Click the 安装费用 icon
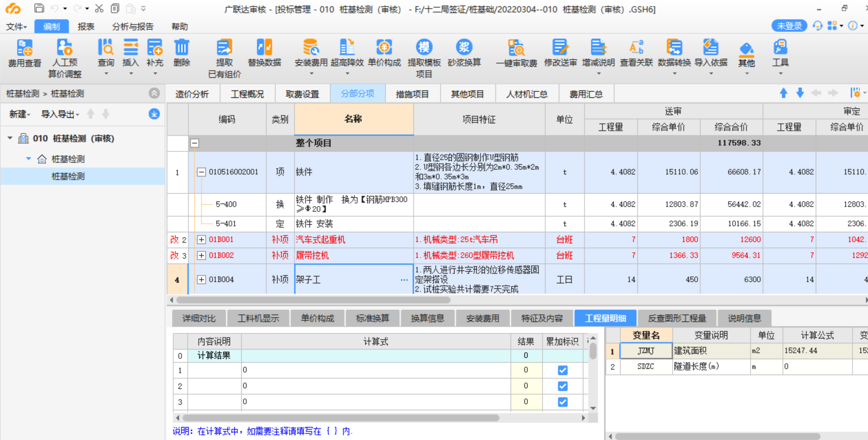Image resolution: width=868 pixels, height=440 pixels. coord(311,48)
